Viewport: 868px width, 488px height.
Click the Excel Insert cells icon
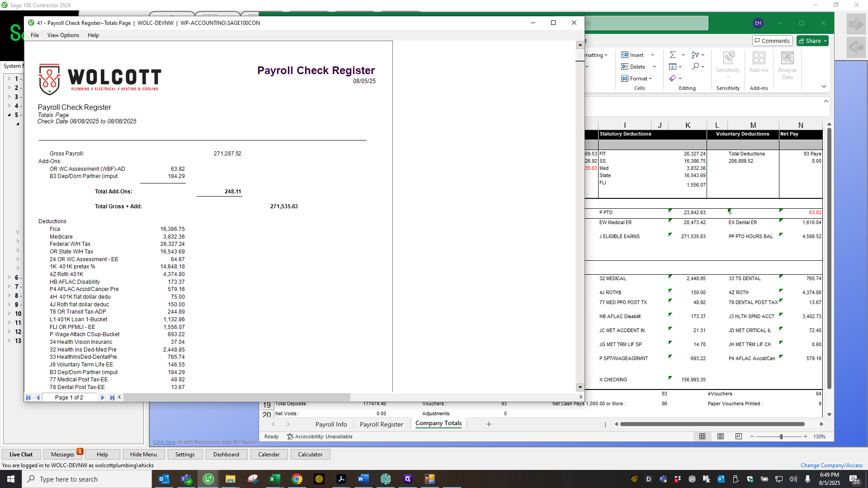pos(625,55)
